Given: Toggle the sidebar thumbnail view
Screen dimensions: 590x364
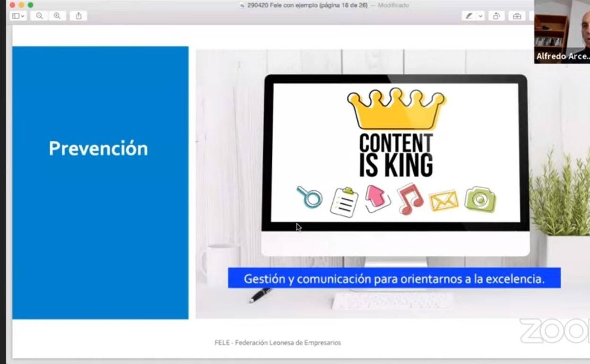Looking at the screenshot, I should 17,16.
